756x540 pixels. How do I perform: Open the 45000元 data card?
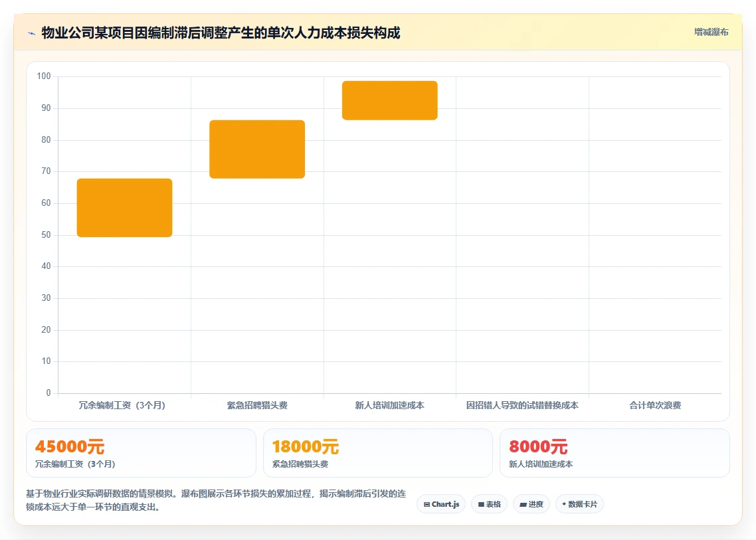pos(141,453)
